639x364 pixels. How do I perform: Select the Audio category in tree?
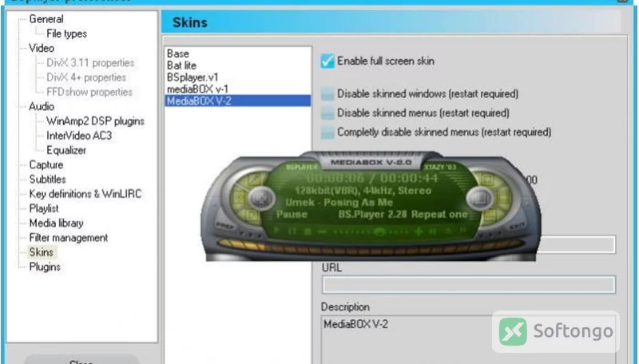(x=42, y=107)
